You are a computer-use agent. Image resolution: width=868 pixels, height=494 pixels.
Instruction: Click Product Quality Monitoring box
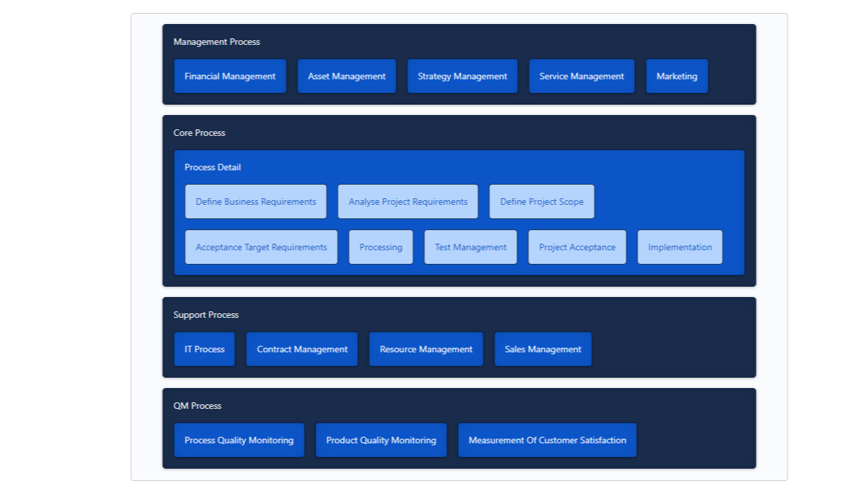click(x=381, y=440)
